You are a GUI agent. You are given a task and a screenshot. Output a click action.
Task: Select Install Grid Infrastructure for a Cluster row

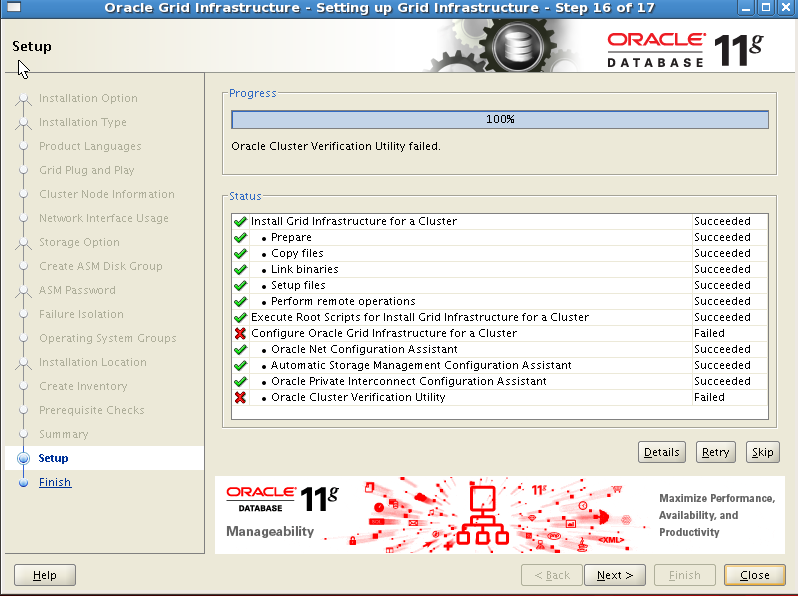(500, 221)
